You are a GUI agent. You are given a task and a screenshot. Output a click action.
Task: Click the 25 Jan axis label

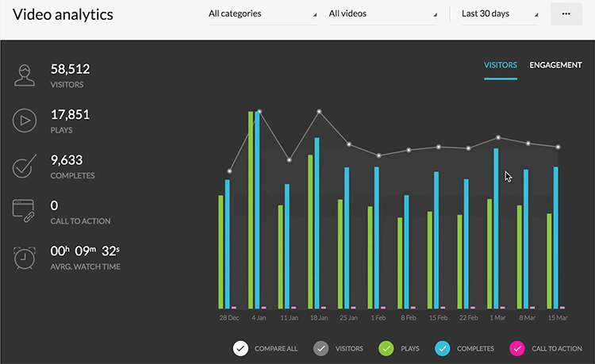click(349, 318)
